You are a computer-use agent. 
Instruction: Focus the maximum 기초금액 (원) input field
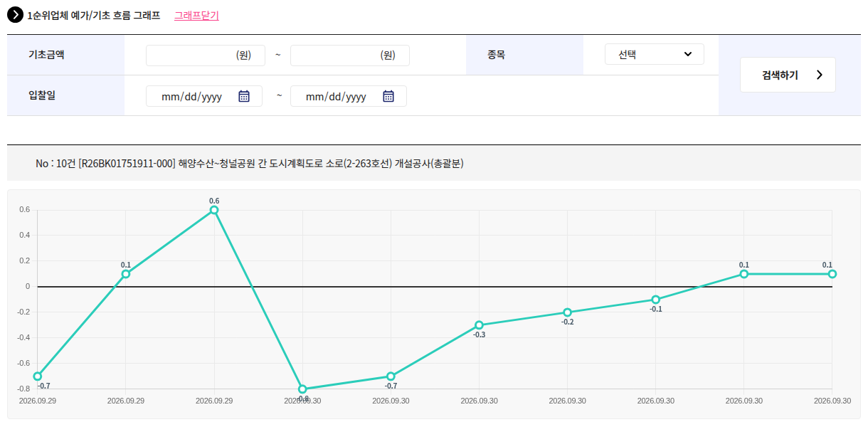(350, 56)
